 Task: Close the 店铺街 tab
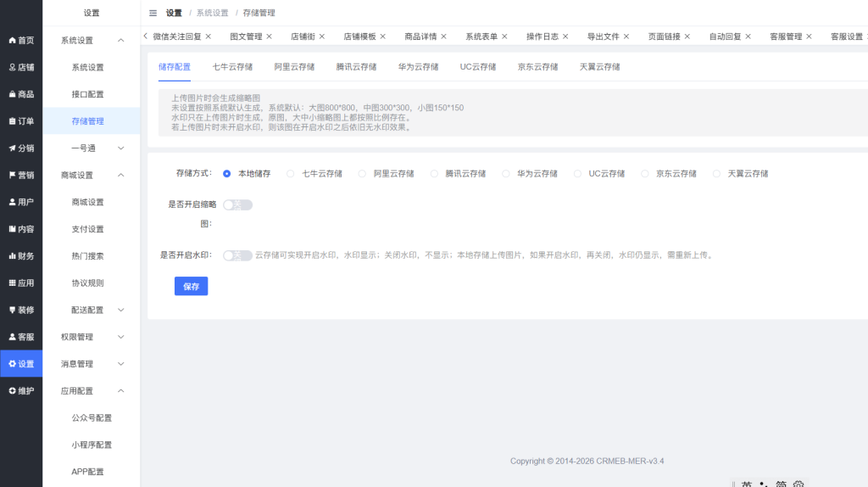coord(321,36)
